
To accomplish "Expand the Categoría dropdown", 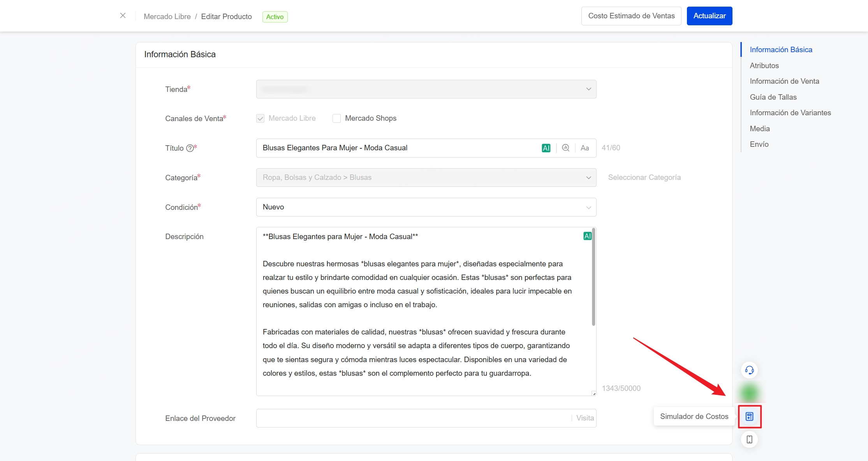I will click(x=426, y=178).
